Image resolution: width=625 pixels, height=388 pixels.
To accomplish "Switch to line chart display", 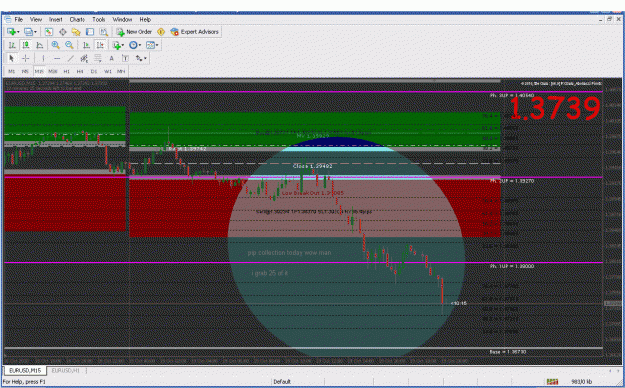I will pyautogui.click(x=39, y=45).
